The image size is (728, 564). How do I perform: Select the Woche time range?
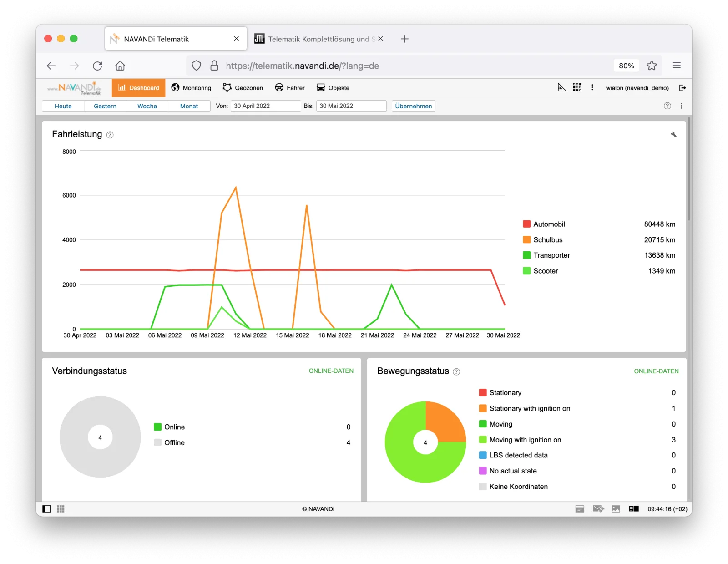pos(147,106)
